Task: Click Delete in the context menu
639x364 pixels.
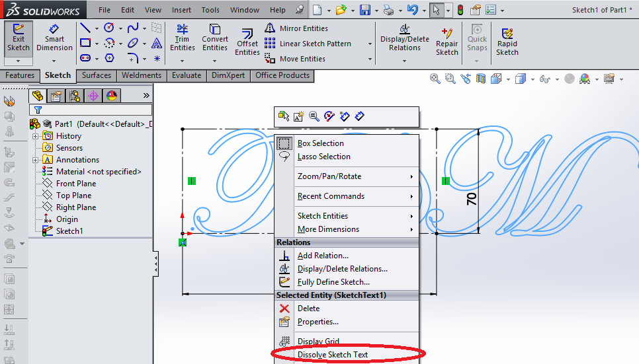Action: (x=347, y=309)
